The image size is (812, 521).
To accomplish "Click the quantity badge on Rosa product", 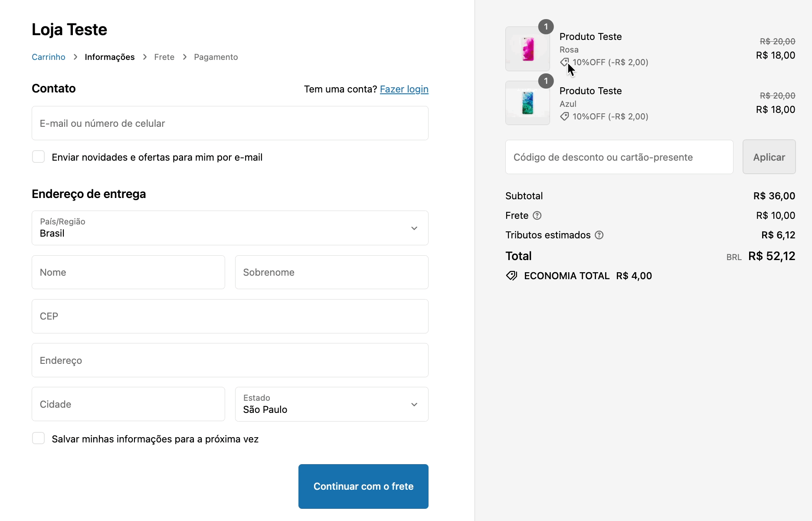I will click(546, 27).
